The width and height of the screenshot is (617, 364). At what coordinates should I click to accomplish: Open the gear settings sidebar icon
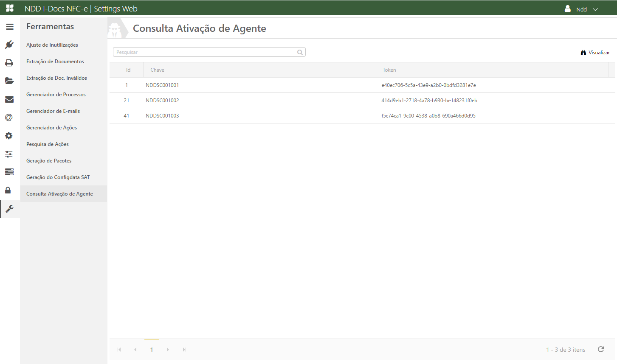9,136
